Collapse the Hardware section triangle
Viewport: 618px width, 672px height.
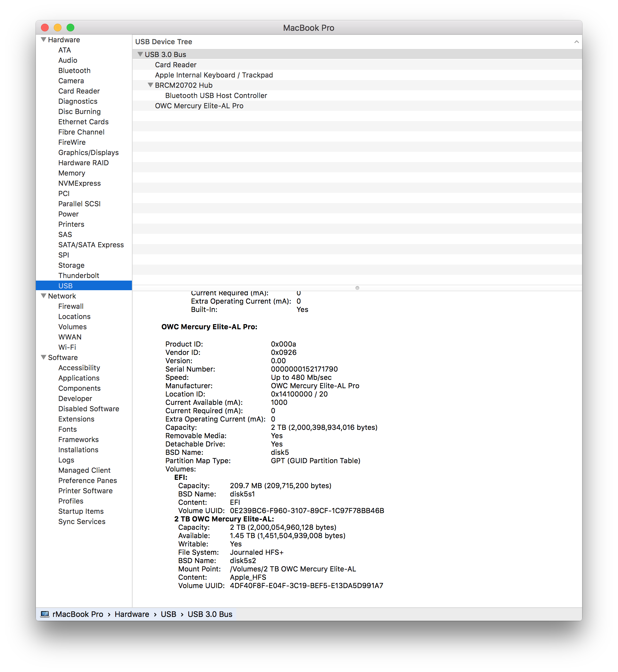pos(44,39)
